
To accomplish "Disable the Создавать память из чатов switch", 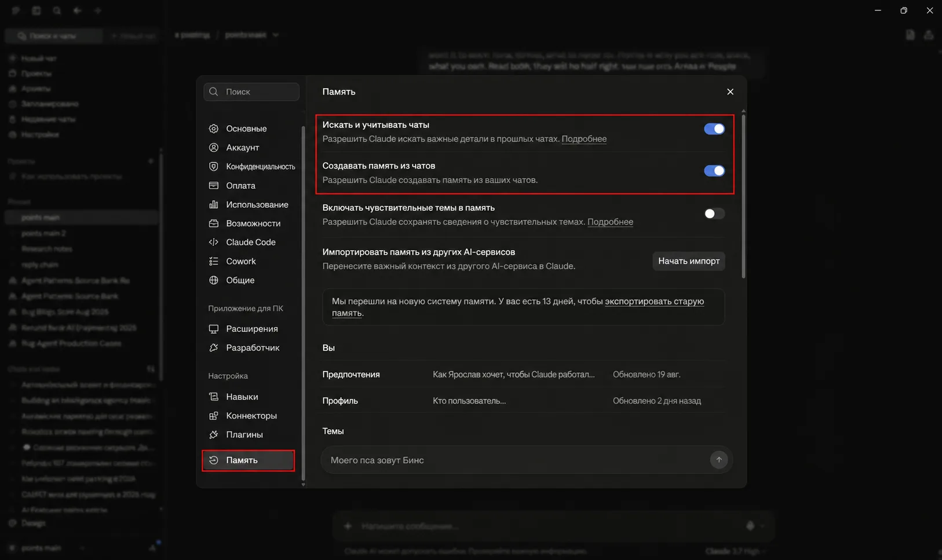I will (714, 170).
